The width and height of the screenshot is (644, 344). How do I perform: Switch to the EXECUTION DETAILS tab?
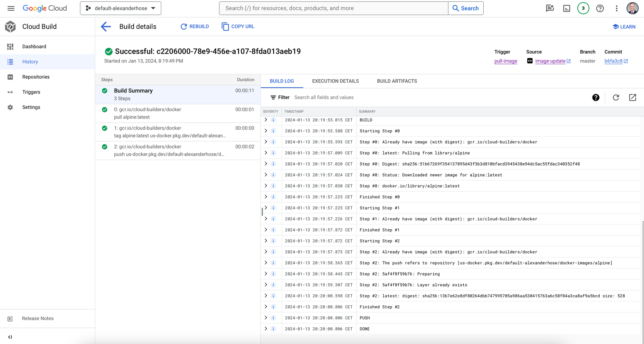click(x=336, y=81)
